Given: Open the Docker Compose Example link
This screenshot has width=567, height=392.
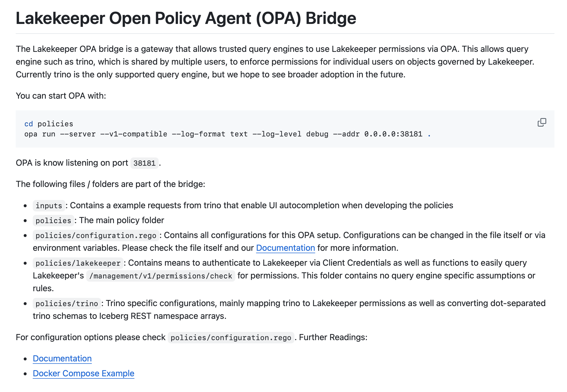Looking at the screenshot, I should tap(83, 373).
